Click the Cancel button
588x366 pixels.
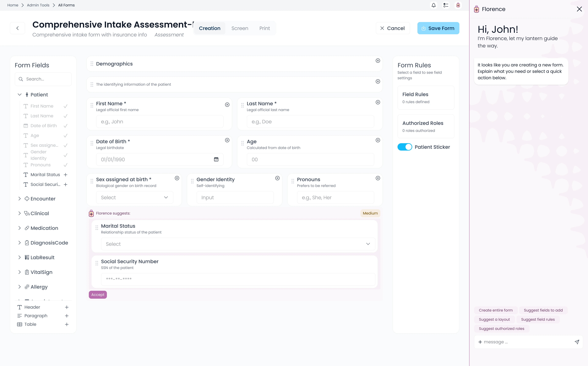click(x=393, y=28)
